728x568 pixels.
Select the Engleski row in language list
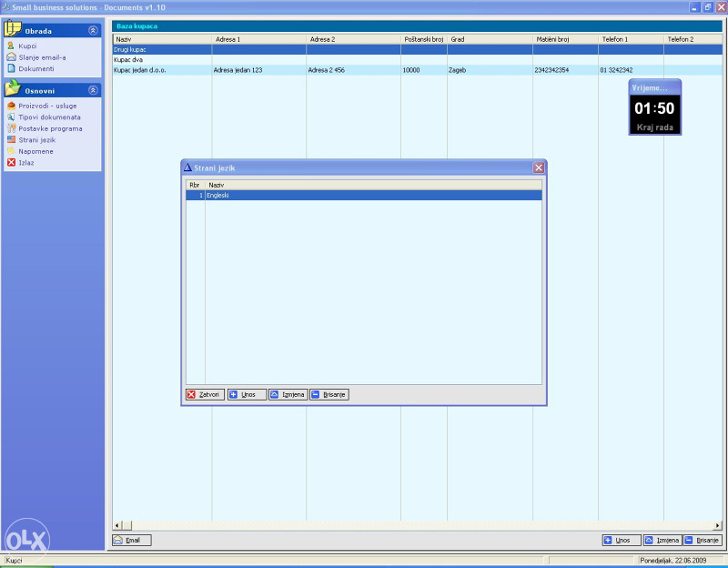coord(363,195)
